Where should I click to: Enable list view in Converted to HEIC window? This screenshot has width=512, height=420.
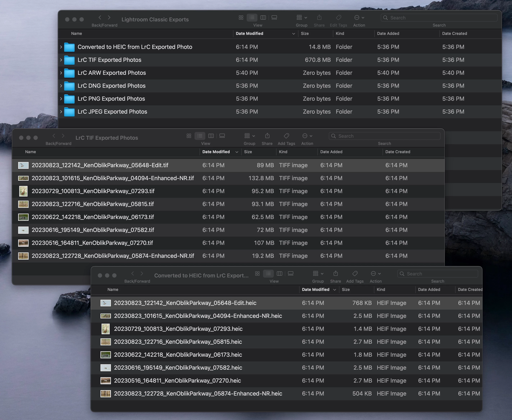pos(268,273)
